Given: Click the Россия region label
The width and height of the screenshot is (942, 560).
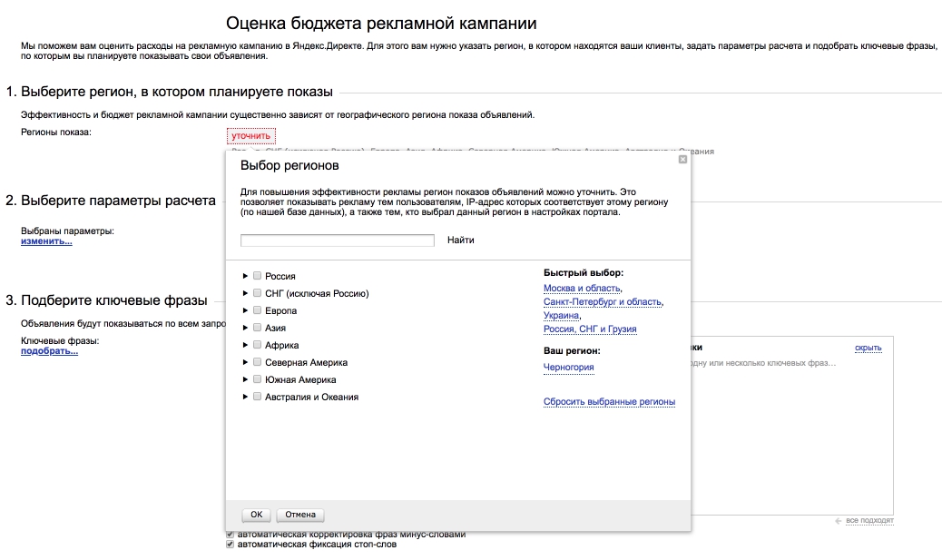Looking at the screenshot, I should pyautogui.click(x=280, y=277).
